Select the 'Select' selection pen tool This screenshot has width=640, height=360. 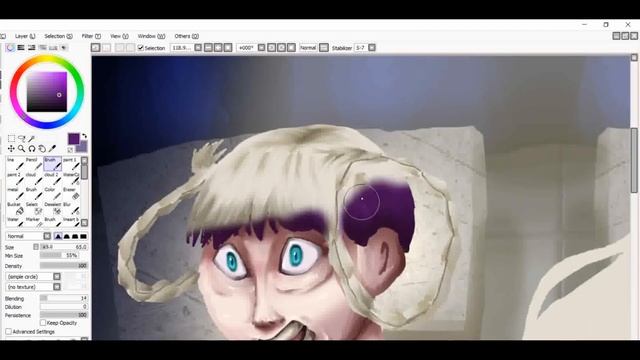point(33,208)
